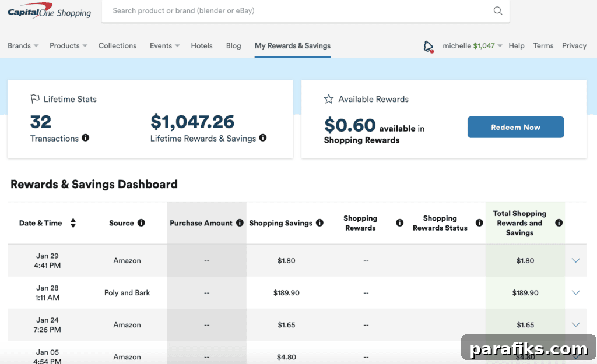The height and width of the screenshot is (364, 597).
Task: Open the Events dropdown menu
Action: coord(164,45)
